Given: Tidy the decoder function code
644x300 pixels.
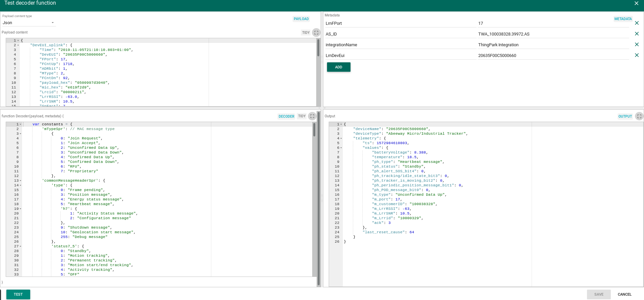Looking at the screenshot, I should 302,116.
